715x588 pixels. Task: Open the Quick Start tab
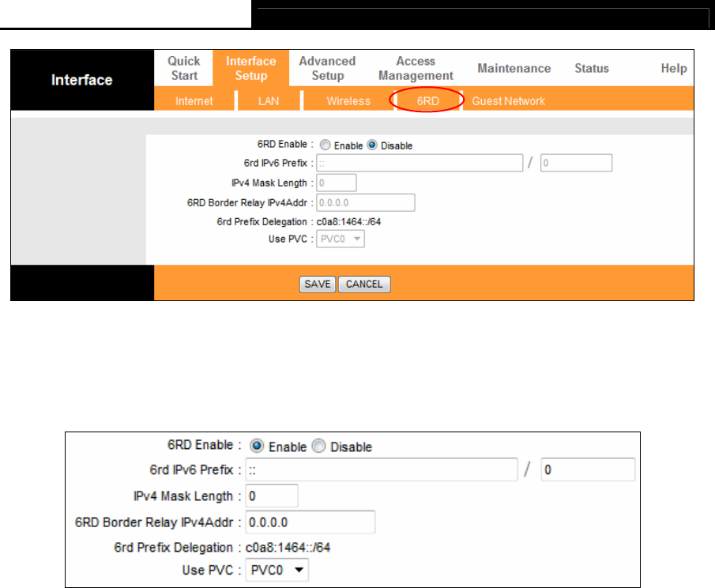[x=184, y=68]
